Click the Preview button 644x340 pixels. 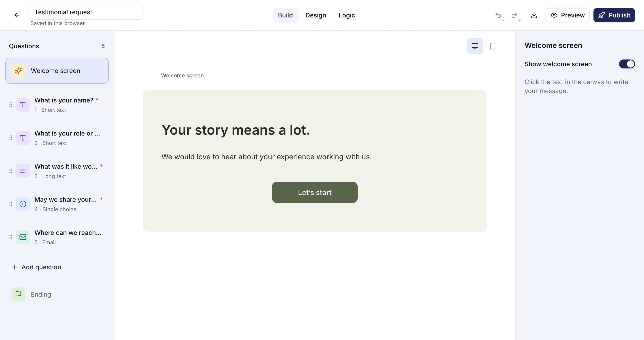568,15
